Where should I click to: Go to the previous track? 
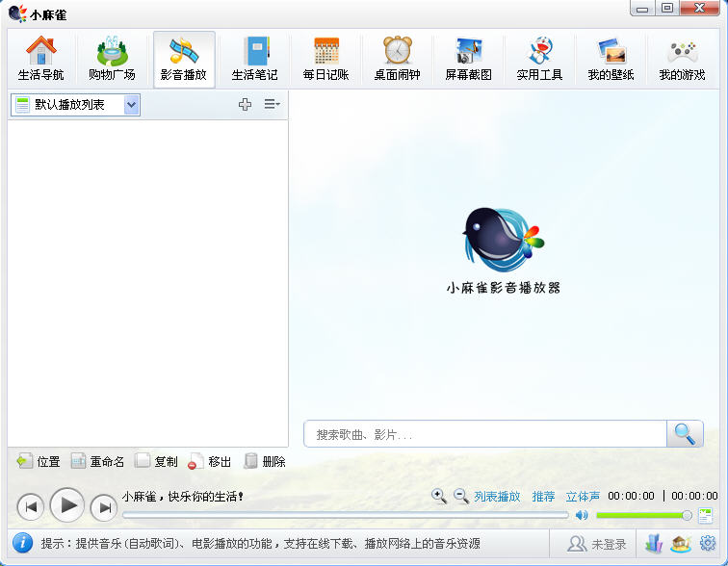click(x=30, y=507)
